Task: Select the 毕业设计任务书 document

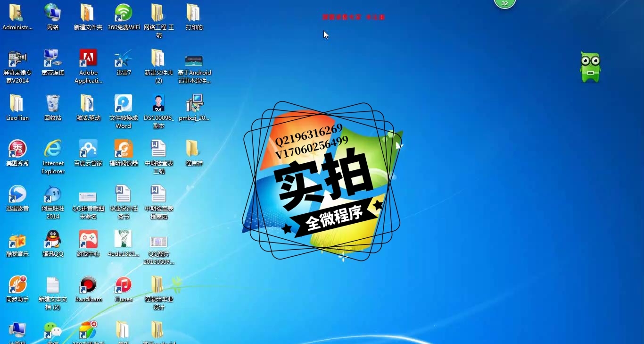Action: [124, 202]
